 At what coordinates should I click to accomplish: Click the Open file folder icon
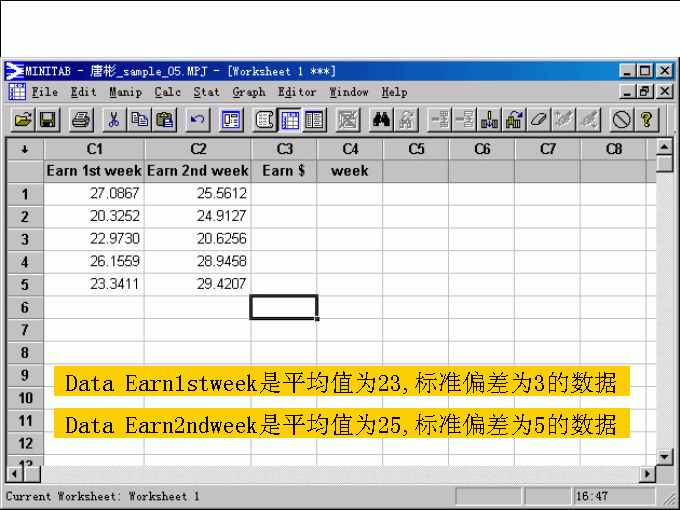pos(22,120)
